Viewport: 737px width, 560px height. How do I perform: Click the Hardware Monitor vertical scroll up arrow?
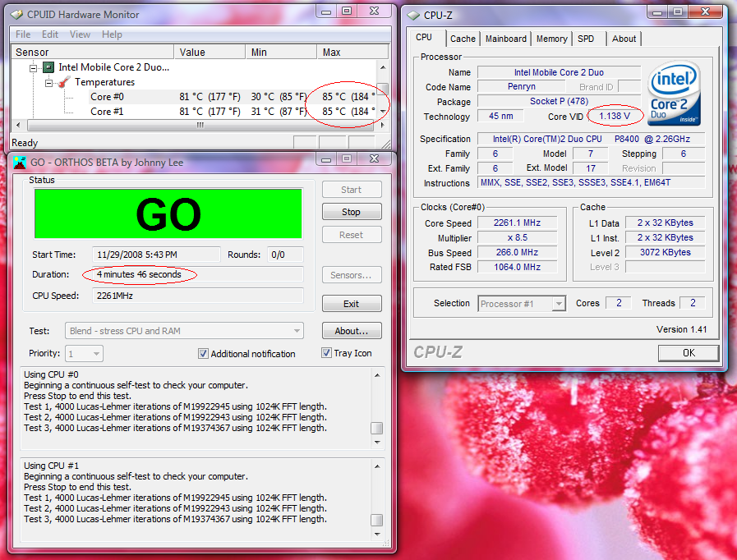(x=383, y=67)
